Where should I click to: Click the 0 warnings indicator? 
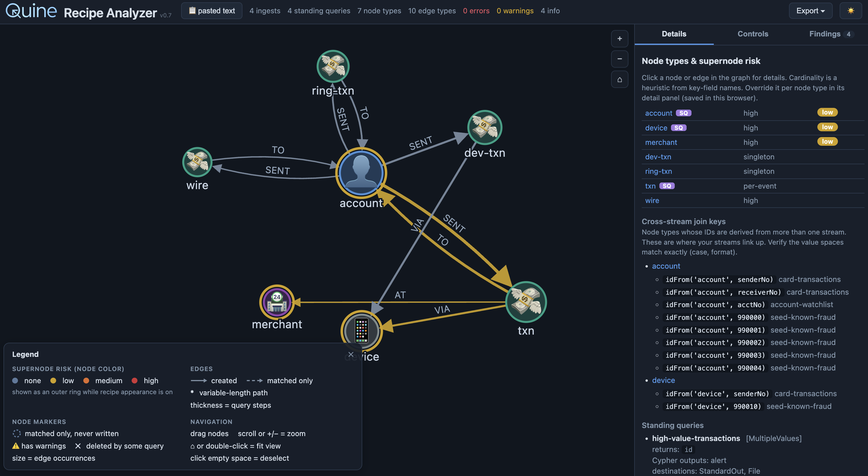[x=515, y=11]
